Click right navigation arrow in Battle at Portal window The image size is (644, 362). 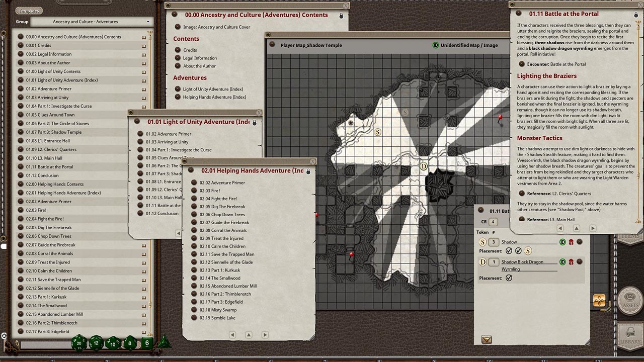click(x=593, y=228)
